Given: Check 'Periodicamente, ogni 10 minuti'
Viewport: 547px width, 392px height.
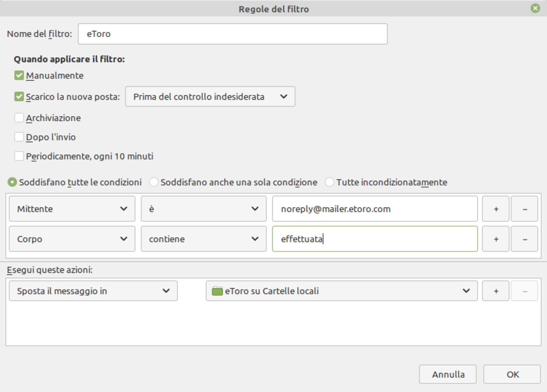Looking at the screenshot, I should click(x=18, y=156).
